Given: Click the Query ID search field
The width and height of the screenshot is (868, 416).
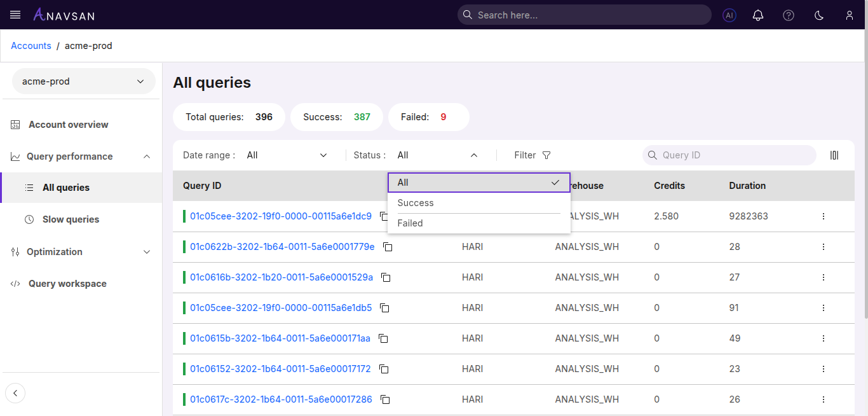Looking at the screenshot, I should pos(734,155).
